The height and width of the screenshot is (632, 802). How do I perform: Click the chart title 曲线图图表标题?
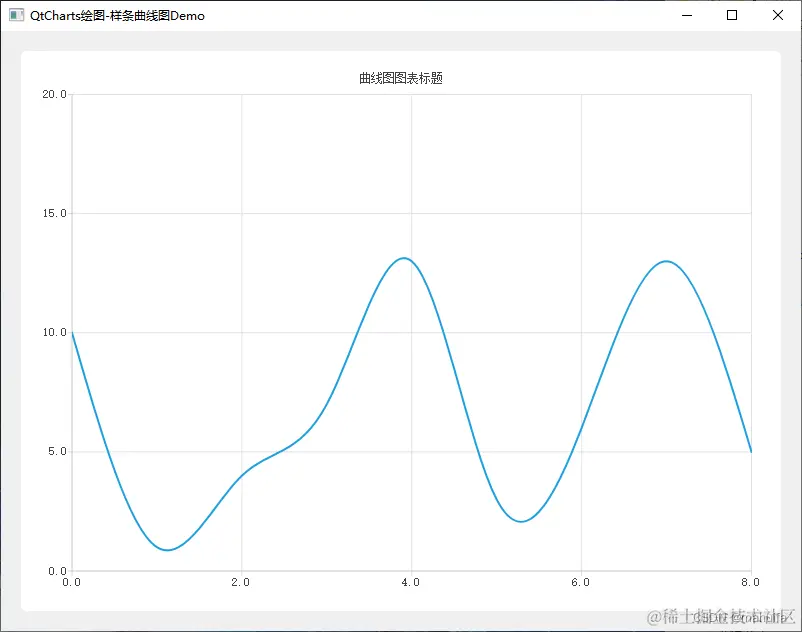pyautogui.click(x=400, y=78)
